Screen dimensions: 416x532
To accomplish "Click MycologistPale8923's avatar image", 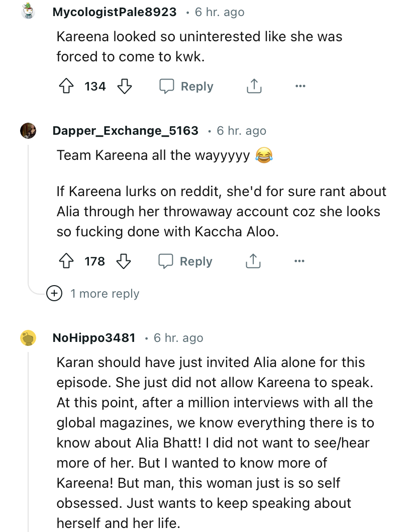I will 28,11.
